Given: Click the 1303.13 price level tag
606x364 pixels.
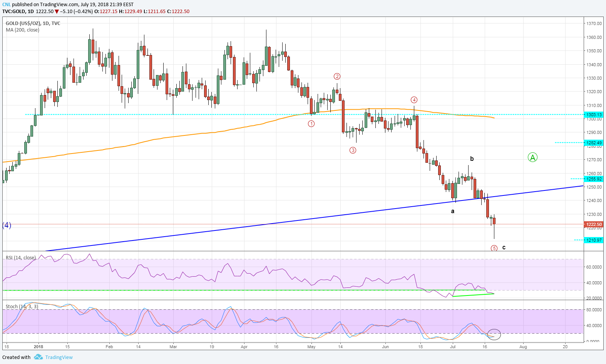Looking at the screenshot, I should click(594, 115).
